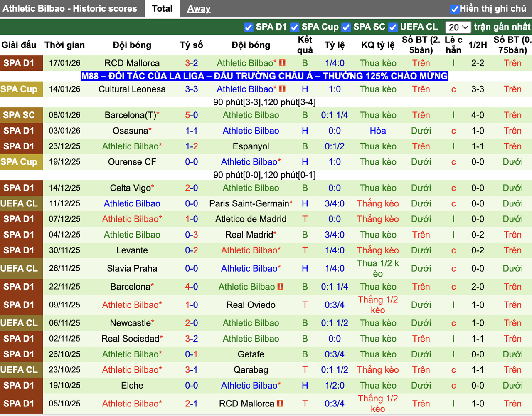Click red card icon in Barcelona 22/11/25 row
This screenshot has height=416, width=532.
coord(281,287)
